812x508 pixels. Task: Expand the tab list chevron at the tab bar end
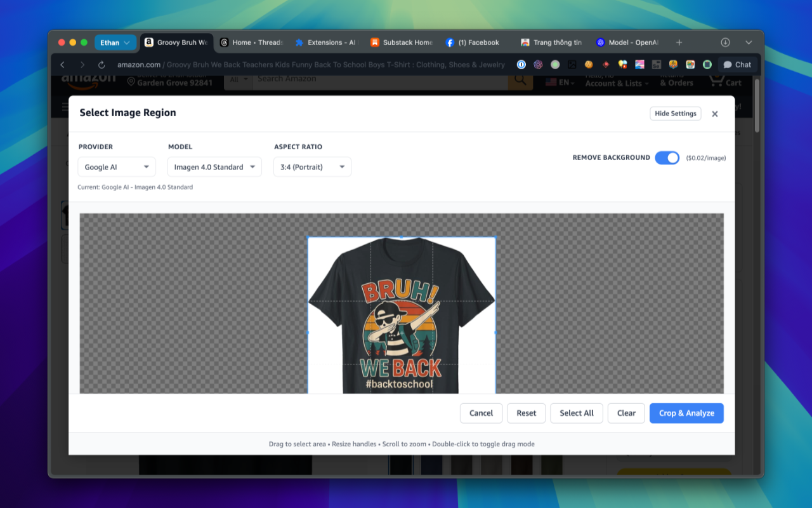pyautogui.click(x=749, y=43)
